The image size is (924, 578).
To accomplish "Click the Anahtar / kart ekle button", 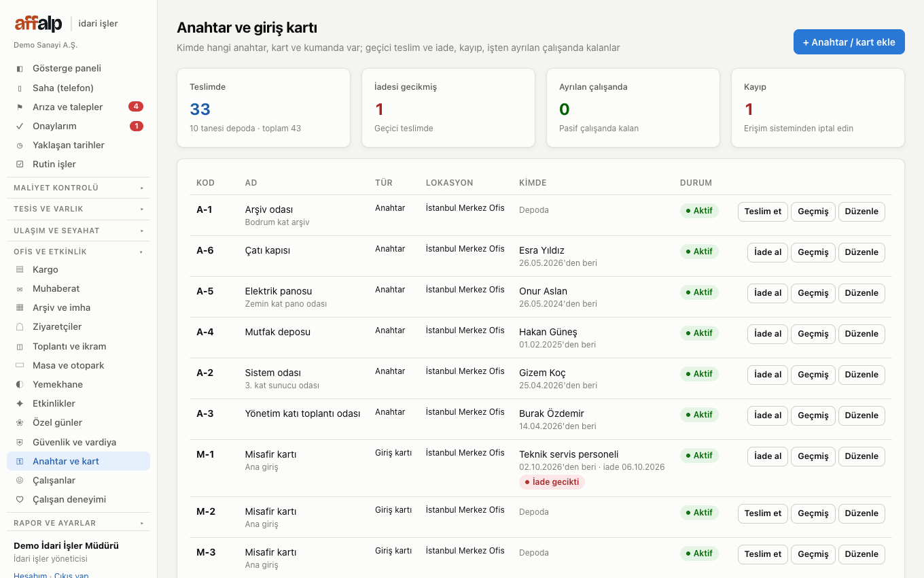I will (x=849, y=42).
